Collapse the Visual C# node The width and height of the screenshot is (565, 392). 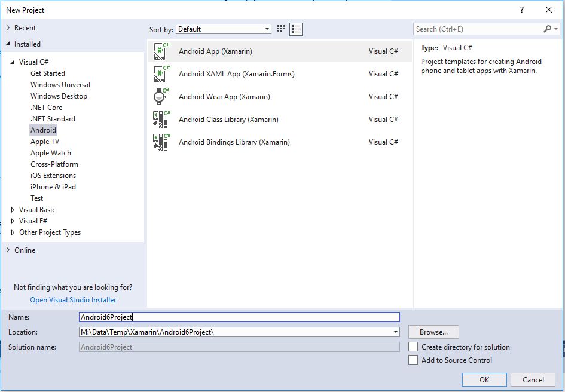pos(13,62)
